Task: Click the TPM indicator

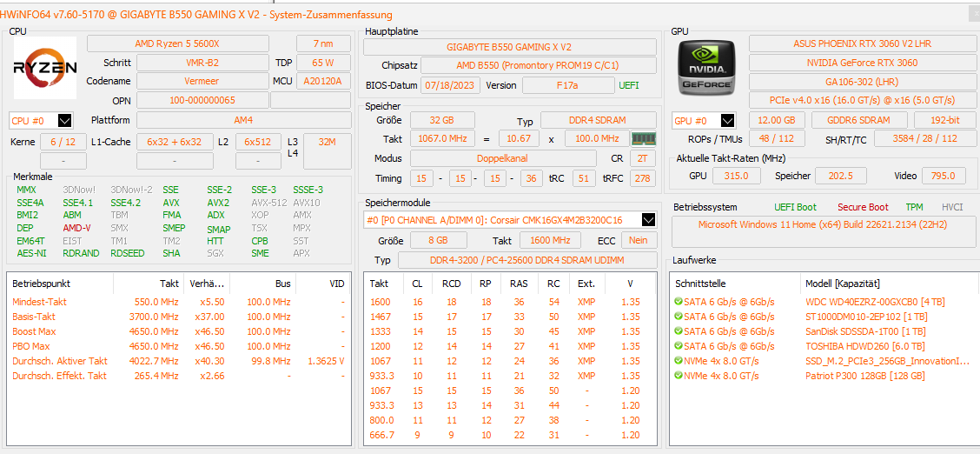Action: (x=914, y=207)
